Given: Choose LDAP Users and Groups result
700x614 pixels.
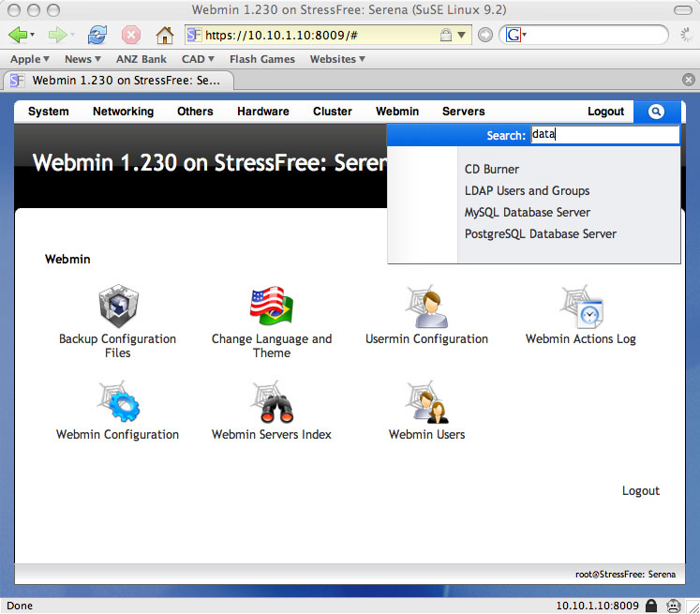Looking at the screenshot, I should point(527,190).
